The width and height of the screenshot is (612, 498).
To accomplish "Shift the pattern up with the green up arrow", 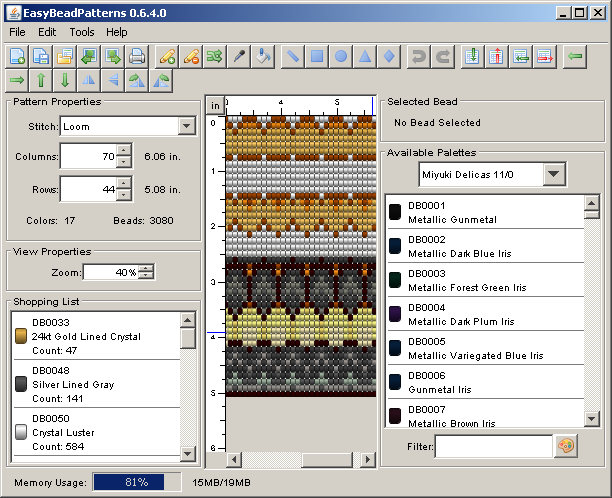I will [41, 80].
